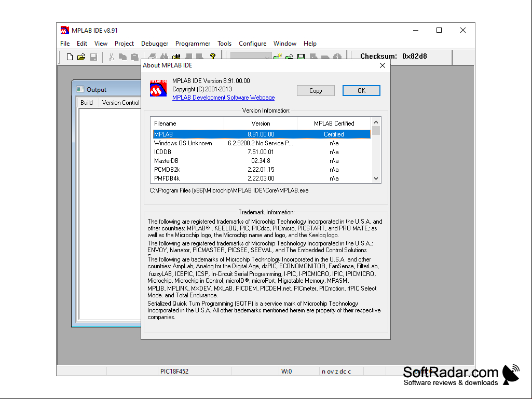Open the build configuration combo box

click(x=251, y=57)
